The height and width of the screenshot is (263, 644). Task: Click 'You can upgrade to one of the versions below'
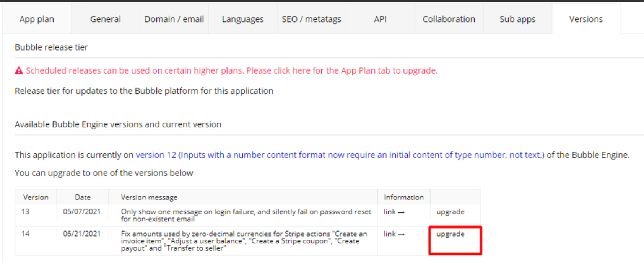pos(104,173)
